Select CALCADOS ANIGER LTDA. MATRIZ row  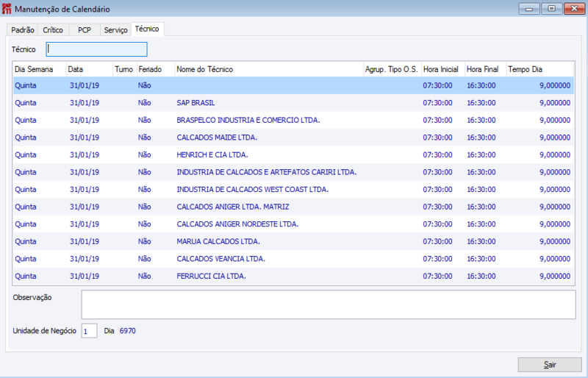(293, 207)
